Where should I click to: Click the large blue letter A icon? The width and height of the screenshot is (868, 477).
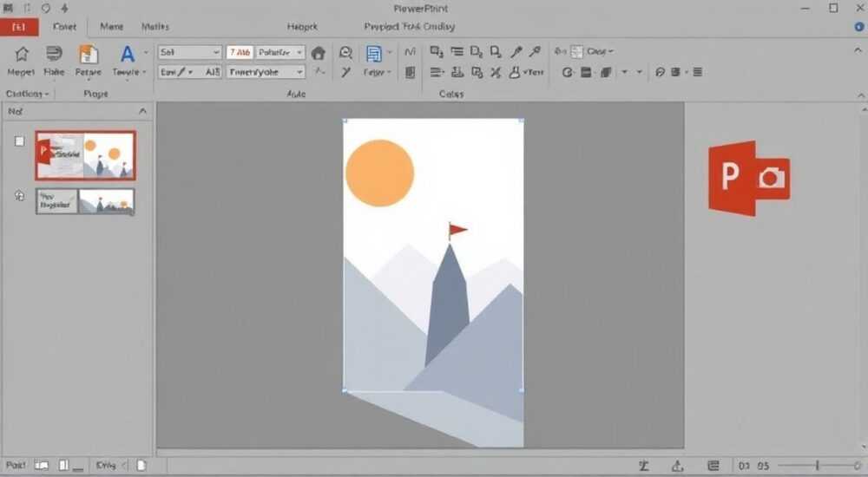(128, 54)
